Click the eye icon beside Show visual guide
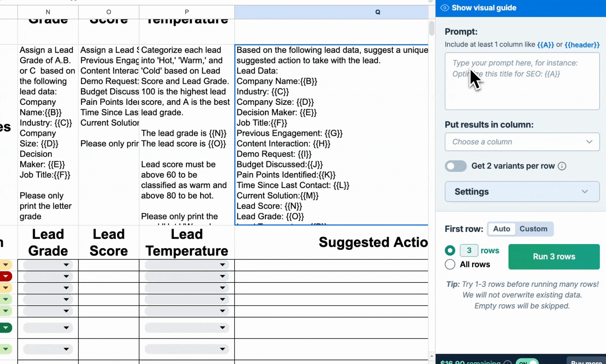The image size is (606, 364). click(445, 8)
